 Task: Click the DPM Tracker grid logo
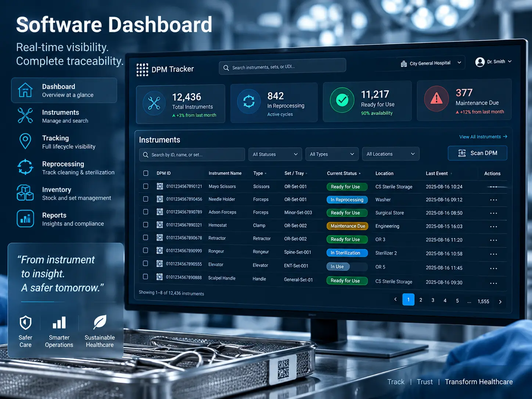[x=142, y=69]
